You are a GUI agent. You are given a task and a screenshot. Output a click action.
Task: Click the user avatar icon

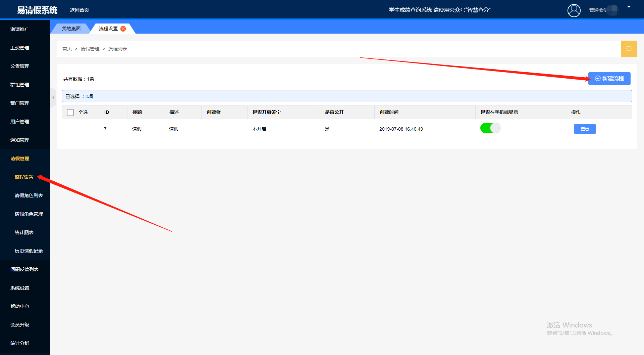(574, 10)
